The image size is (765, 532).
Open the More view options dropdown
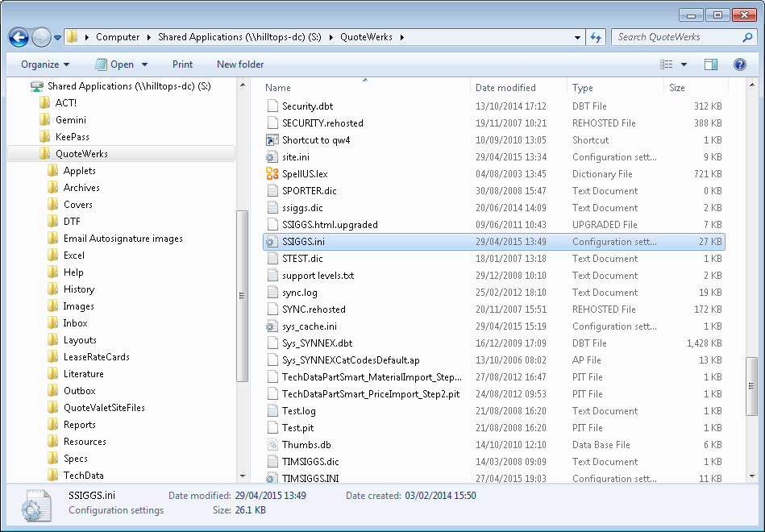click(684, 64)
